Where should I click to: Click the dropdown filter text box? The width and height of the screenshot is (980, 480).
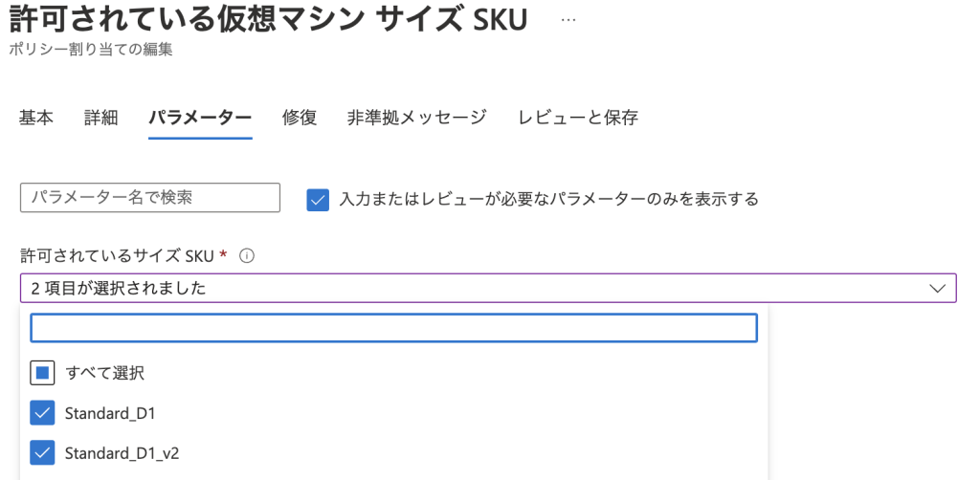click(x=393, y=328)
